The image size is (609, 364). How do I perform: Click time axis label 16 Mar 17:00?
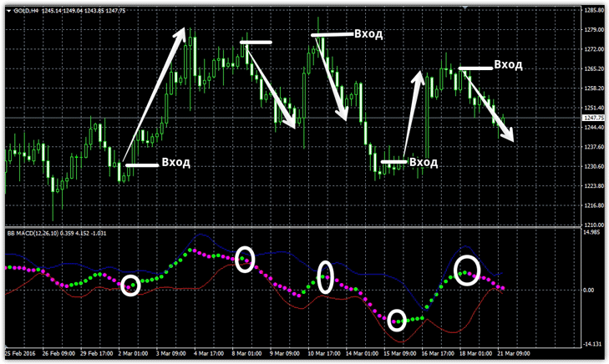click(438, 353)
